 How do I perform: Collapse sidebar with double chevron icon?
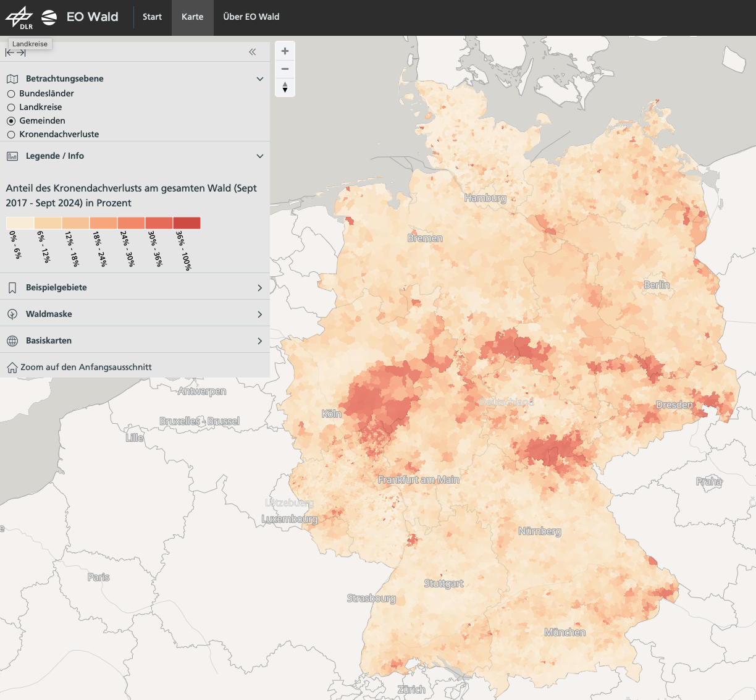253,53
